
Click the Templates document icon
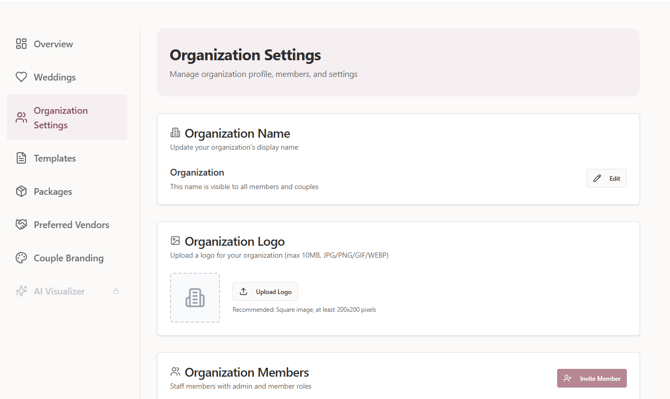coord(21,158)
